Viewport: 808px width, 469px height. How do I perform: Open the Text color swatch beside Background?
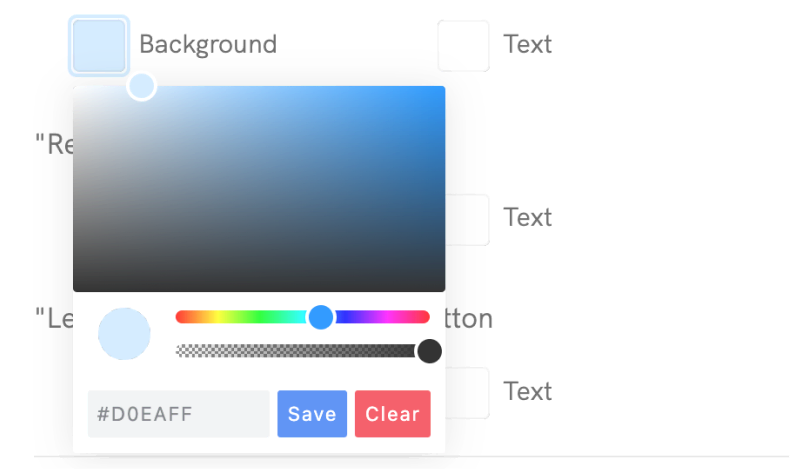click(463, 46)
